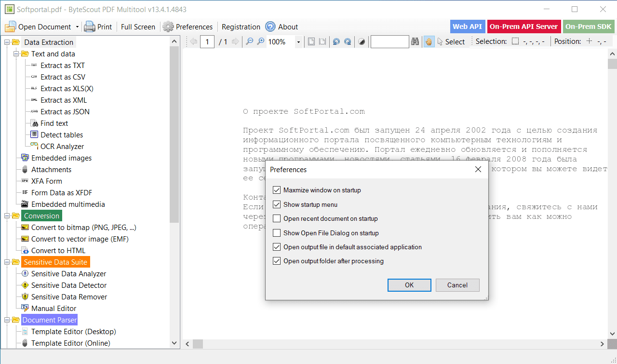
Task: Activate the hand pan tool
Action: 429,42
